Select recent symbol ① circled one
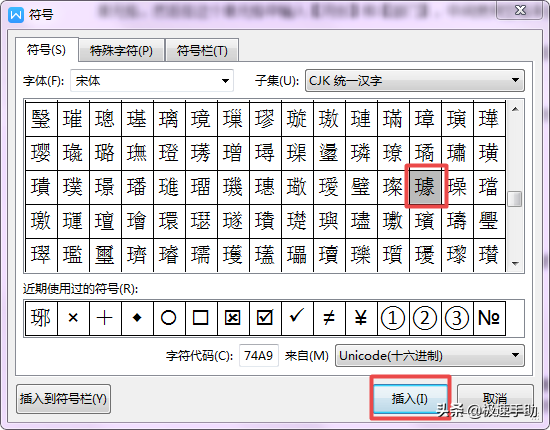The image size is (550, 430). [393, 318]
